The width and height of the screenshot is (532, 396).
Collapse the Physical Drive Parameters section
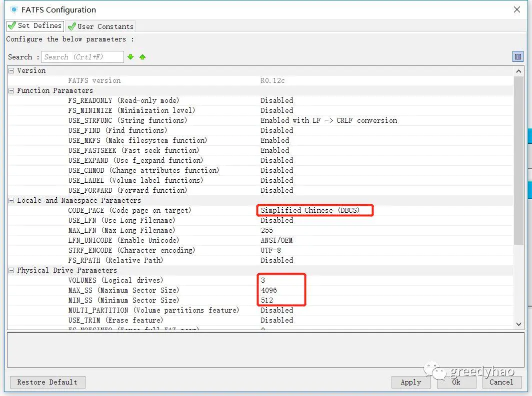[x=10, y=270]
